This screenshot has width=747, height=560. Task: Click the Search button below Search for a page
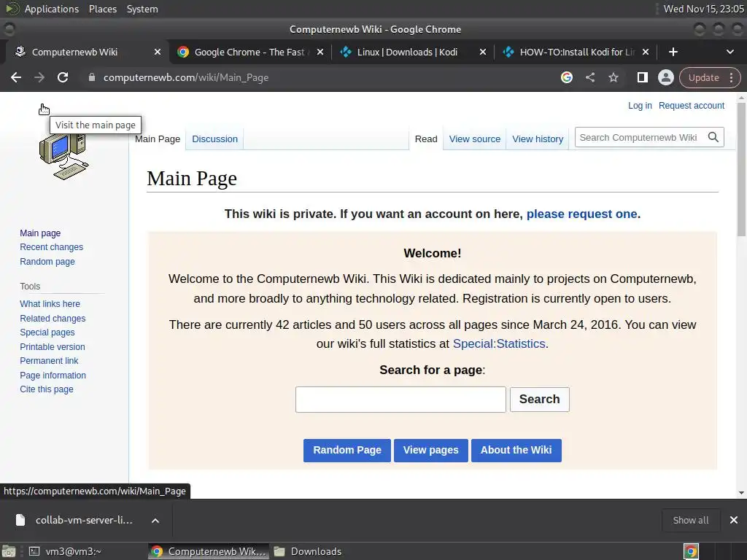coord(539,400)
